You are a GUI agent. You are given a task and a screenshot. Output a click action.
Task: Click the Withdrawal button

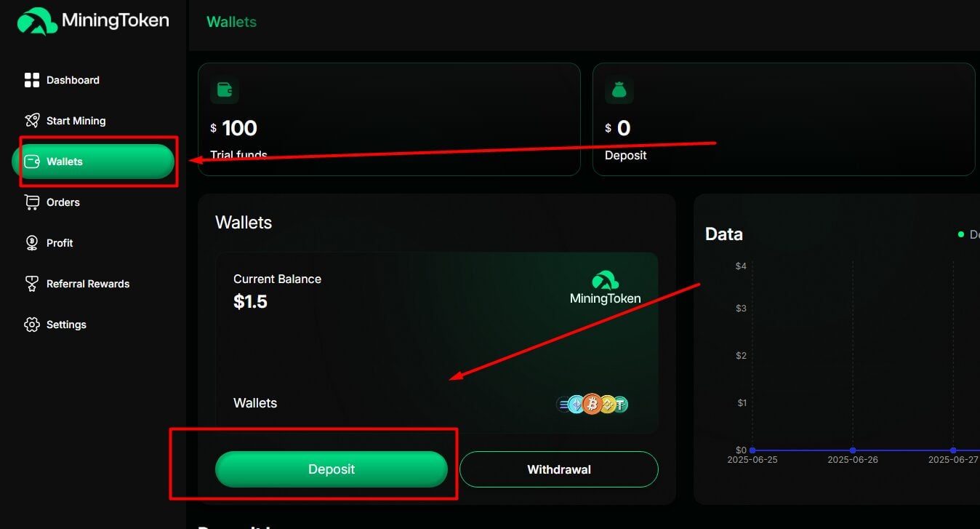coord(558,469)
